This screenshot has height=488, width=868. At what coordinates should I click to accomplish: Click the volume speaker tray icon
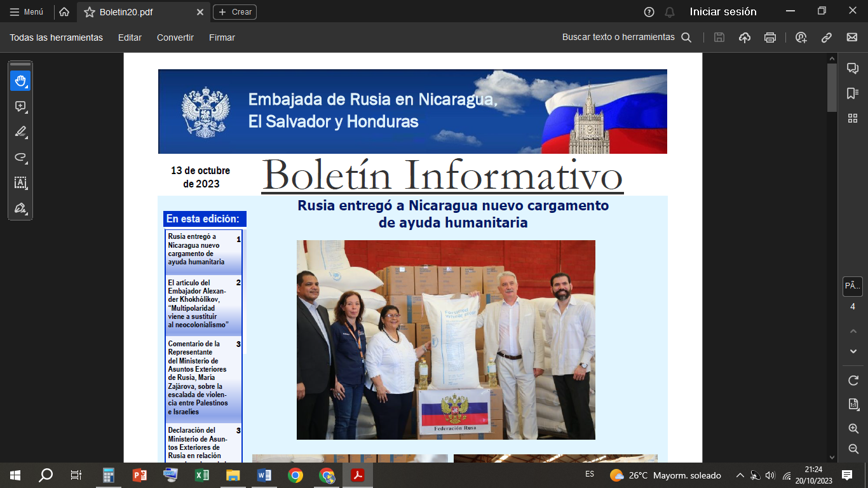770,475
